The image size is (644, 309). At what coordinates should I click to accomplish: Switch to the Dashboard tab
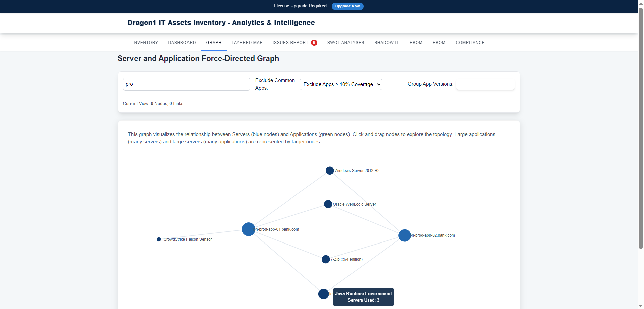(182, 42)
